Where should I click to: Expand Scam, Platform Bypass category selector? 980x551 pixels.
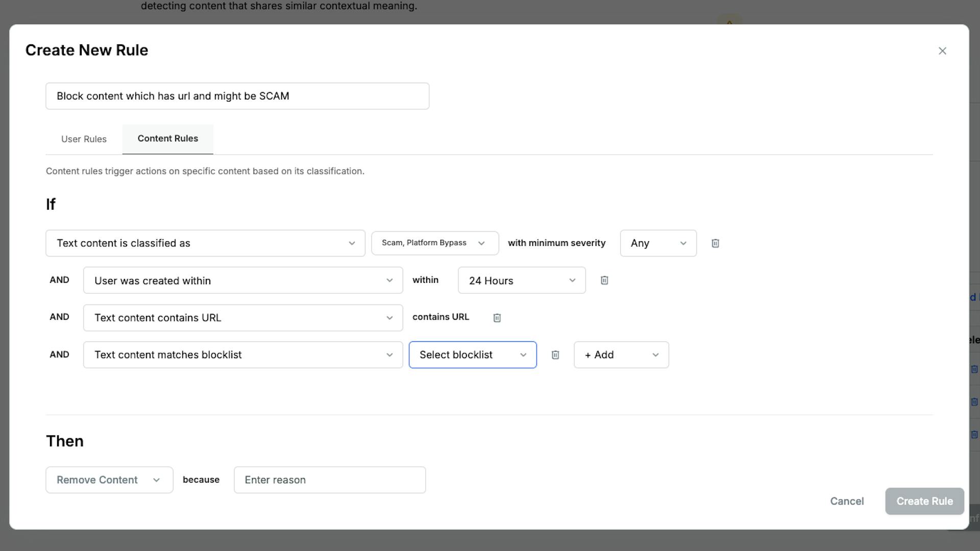coord(434,243)
